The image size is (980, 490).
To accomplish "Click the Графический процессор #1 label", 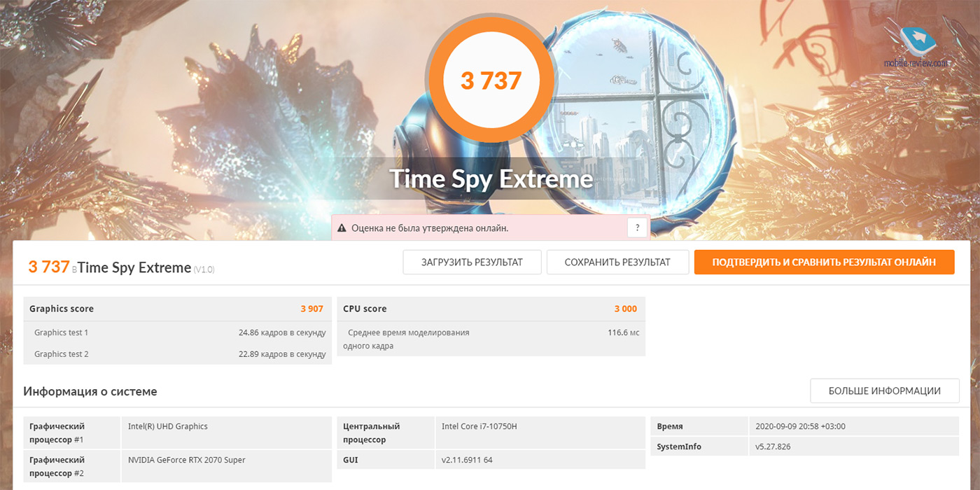I will (57, 433).
